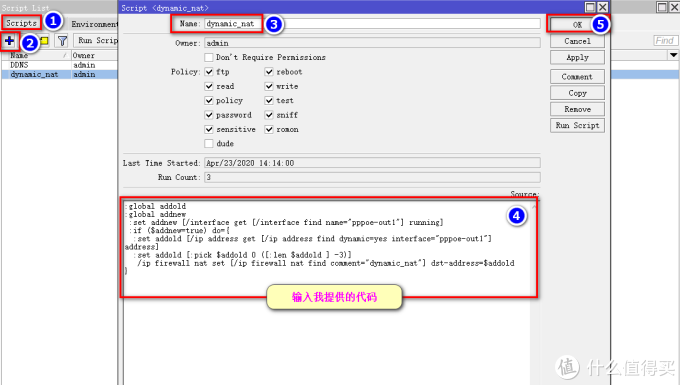Viewport: 680px width, 385px height.
Task: Click the yellow comment icon in toolbar
Action: pyautogui.click(x=45, y=41)
